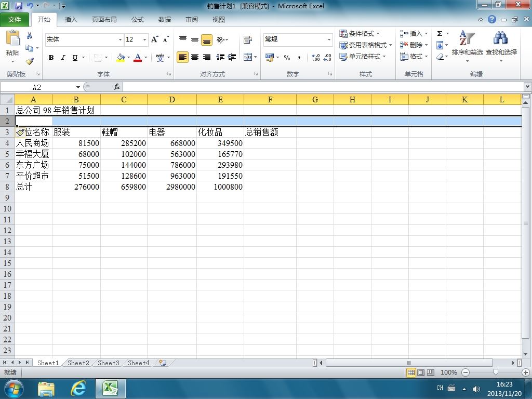Undo the last action
The height and width of the screenshot is (399, 532).
(x=30, y=6)
